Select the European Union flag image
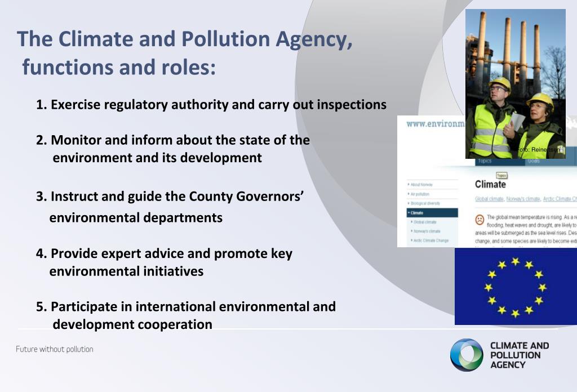 click(516, 286)
